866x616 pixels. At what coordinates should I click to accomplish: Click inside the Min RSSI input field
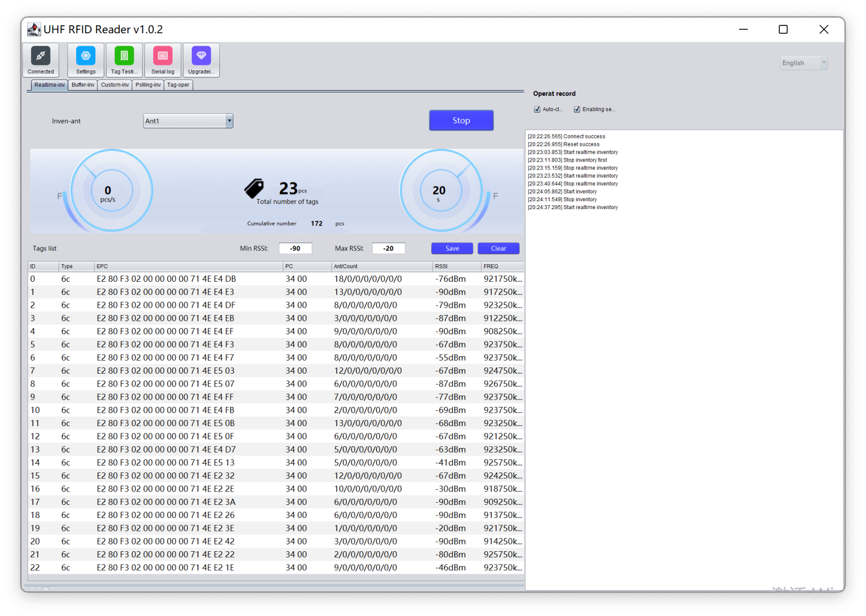295,248
